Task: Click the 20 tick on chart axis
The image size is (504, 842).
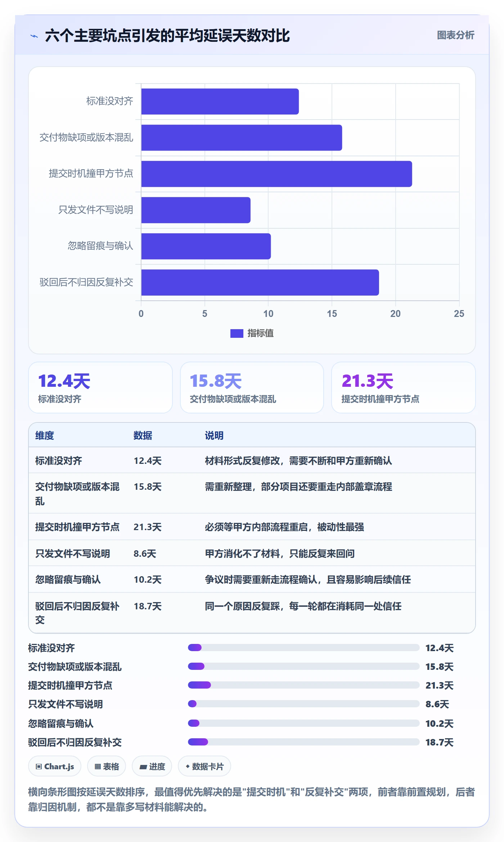Action: click(x=395, y=314)
